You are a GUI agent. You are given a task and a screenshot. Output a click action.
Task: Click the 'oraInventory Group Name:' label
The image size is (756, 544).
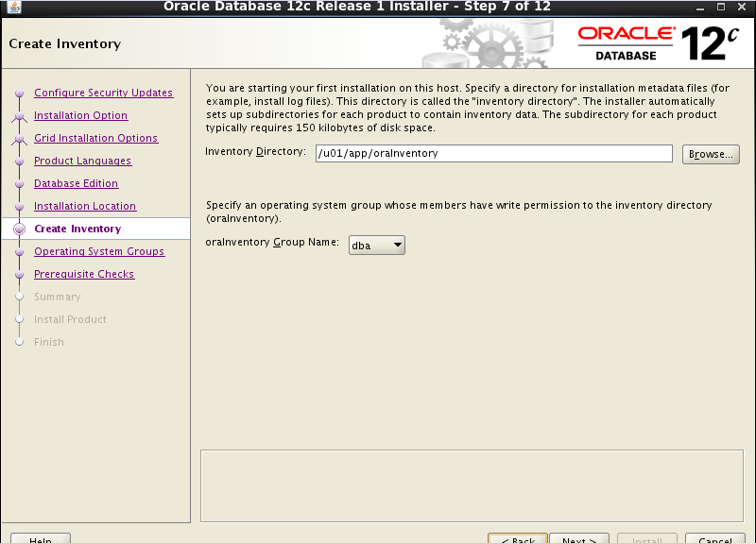272,243
